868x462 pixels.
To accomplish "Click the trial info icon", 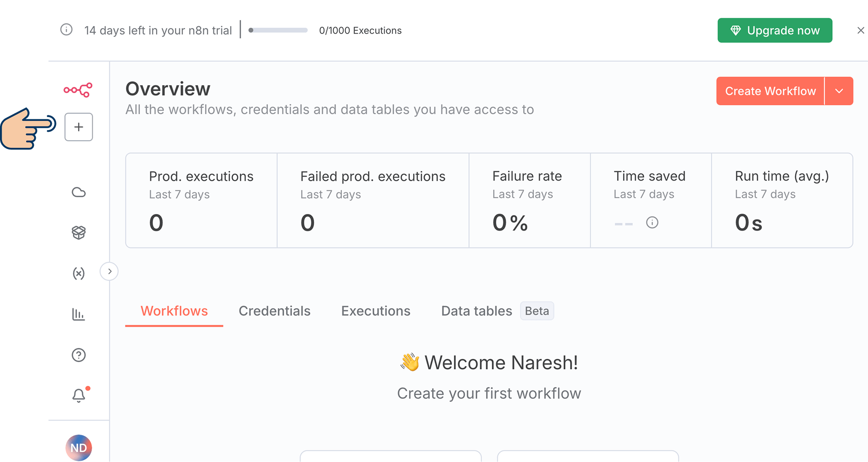I will (x=66, y=30).
